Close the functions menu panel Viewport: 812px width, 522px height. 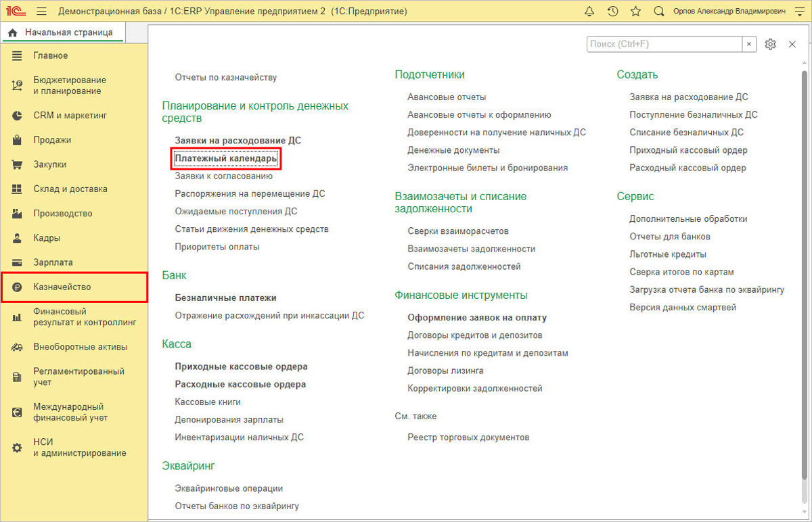point(792,44)
